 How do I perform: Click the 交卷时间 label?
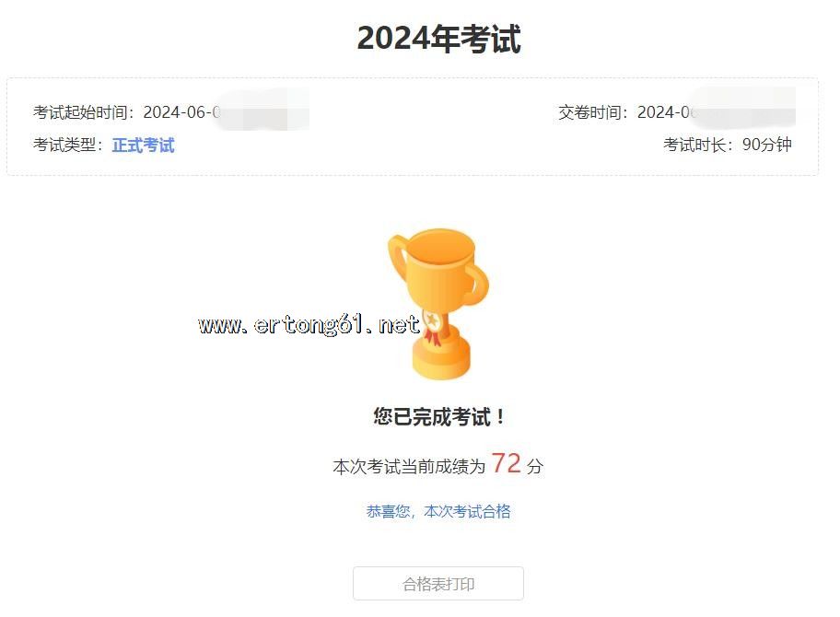click(x=589, y=112)
